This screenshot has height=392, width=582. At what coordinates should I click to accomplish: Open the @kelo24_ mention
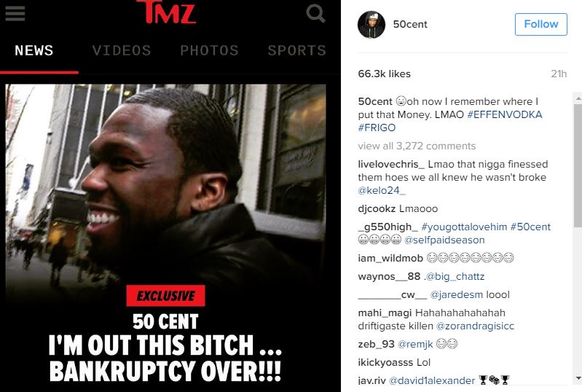point(382,190)
